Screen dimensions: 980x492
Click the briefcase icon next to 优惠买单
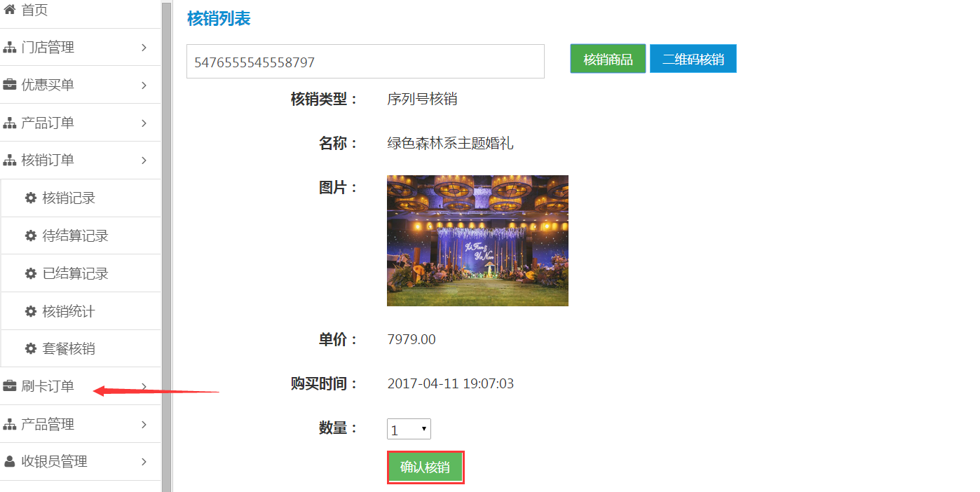pos(10,85)
